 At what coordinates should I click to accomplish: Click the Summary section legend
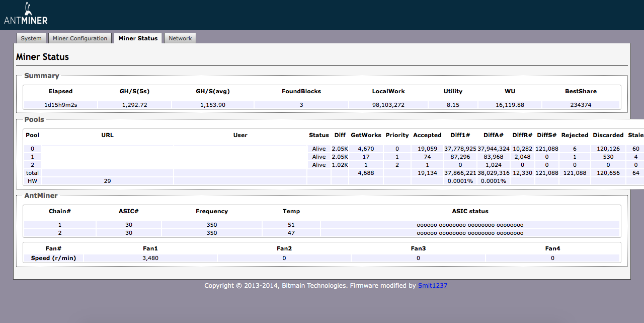pos(42,76)
